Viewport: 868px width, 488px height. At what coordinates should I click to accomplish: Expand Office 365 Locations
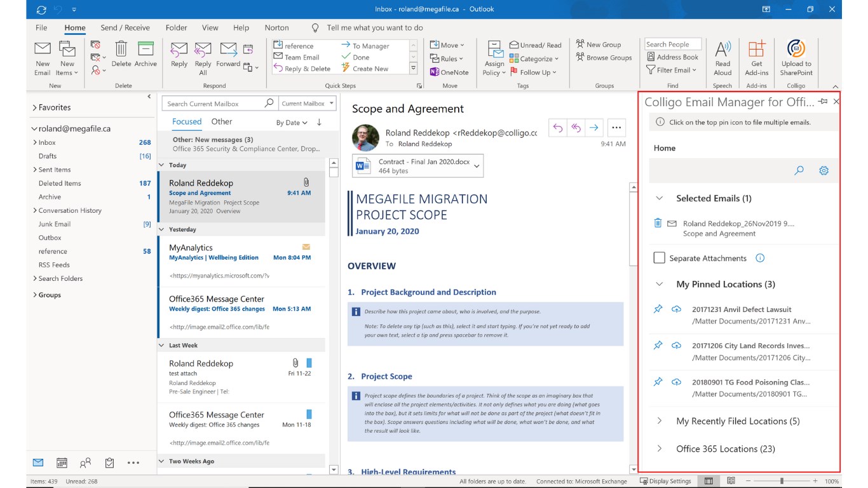[x=660, y=449]
